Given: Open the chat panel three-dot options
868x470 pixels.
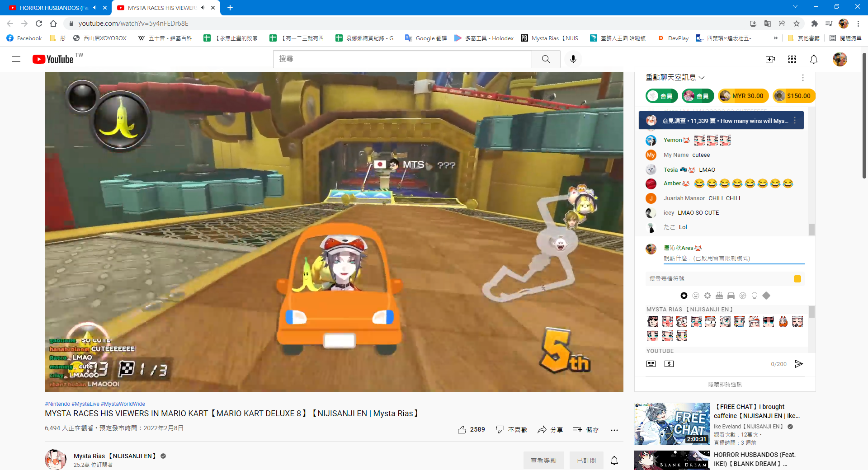Looking at the screenshot, I should coord(803,78).
